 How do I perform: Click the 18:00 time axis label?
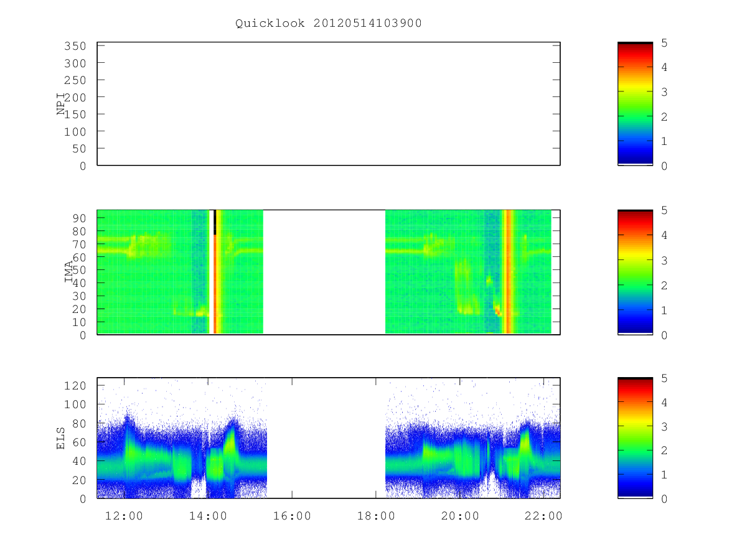[x=376, y=516]
